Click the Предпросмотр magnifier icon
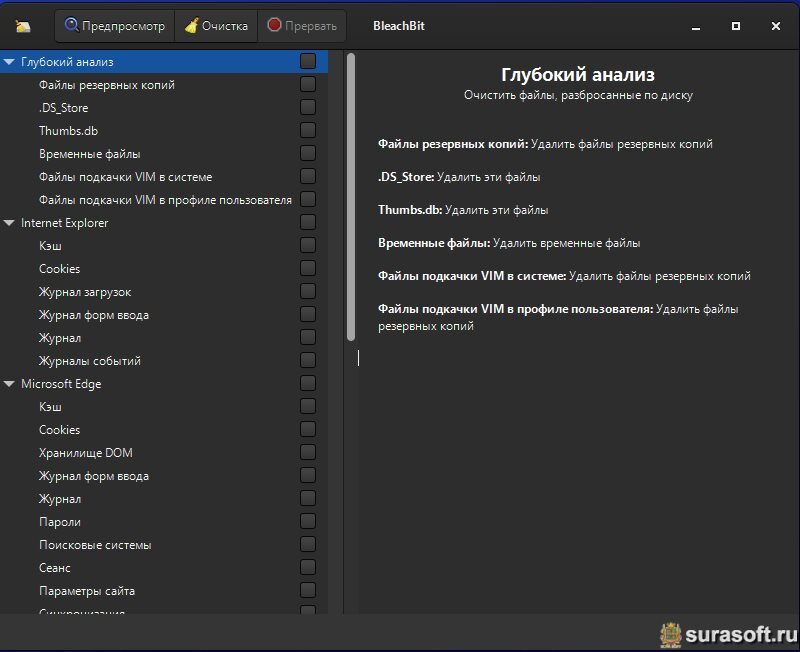Screen dimensions: 800x652 click(72, 26)
